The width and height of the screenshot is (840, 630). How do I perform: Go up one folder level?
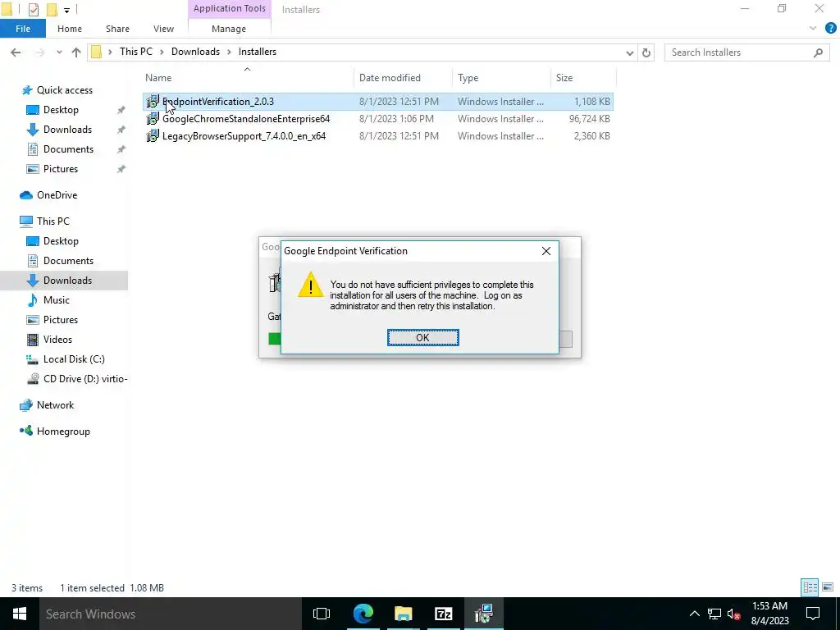click(x=76, y=52)
